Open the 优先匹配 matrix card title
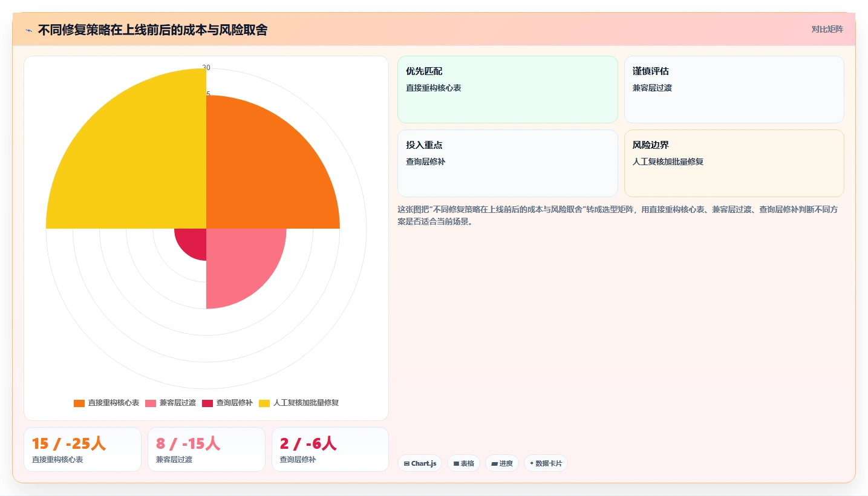This screenshot has height=496, width=868. [x=424, y=71]
